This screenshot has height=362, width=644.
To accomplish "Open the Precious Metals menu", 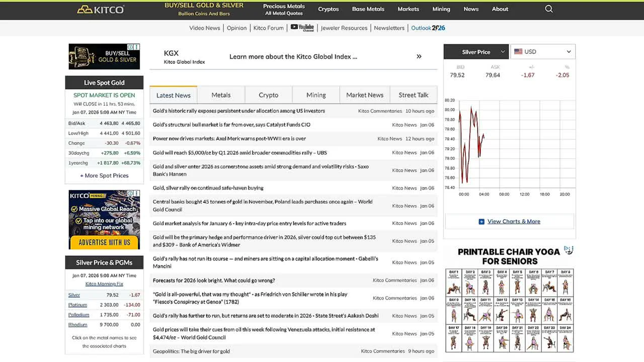I will pos(284,9).
